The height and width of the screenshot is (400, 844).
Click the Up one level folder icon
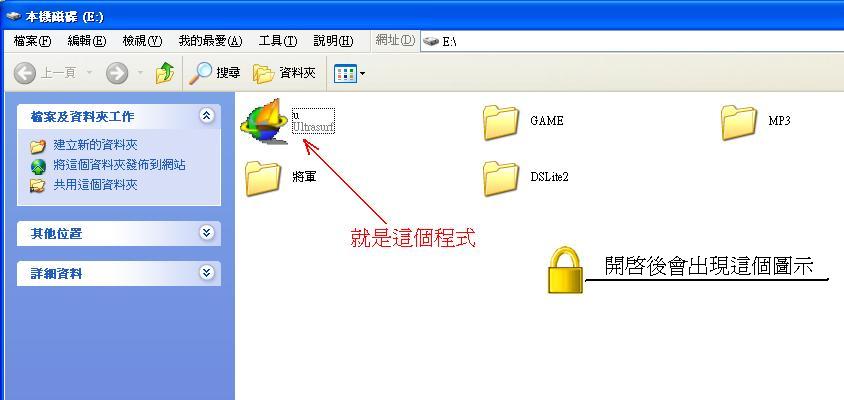(x=165, y=73)
